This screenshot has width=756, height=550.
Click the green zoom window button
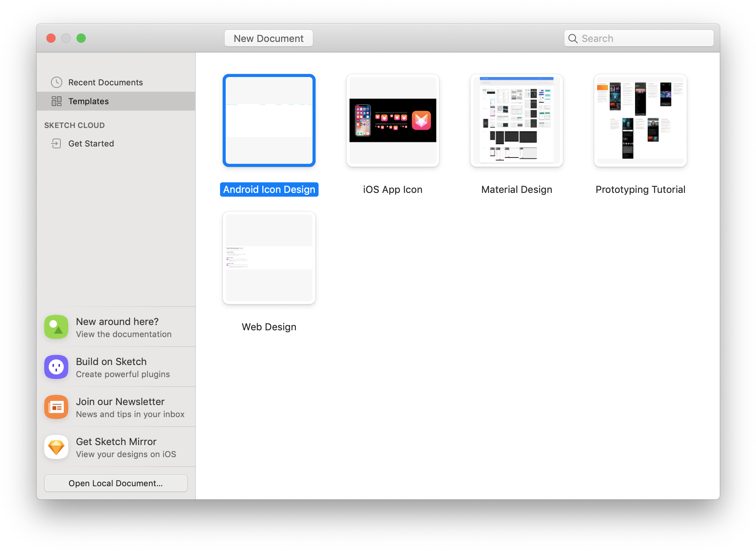pyautogui.click(x=81, y=38)
